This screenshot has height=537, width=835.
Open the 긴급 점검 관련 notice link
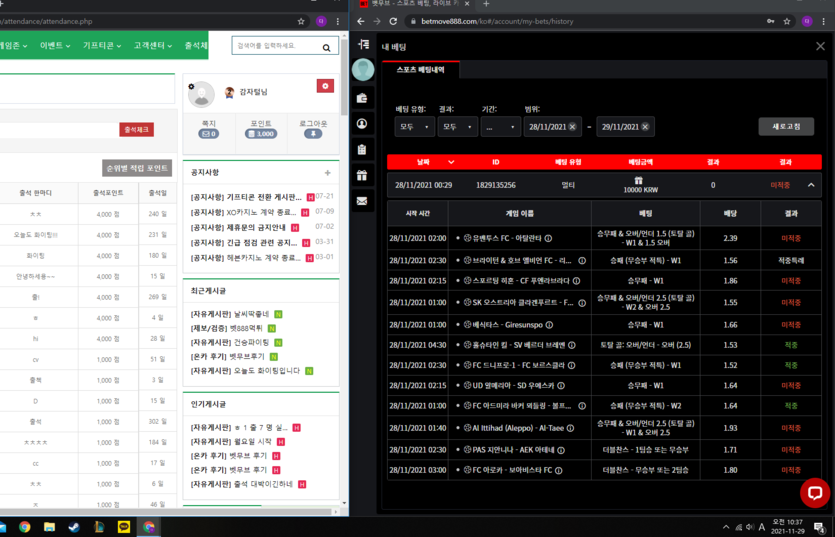(244, 242)
